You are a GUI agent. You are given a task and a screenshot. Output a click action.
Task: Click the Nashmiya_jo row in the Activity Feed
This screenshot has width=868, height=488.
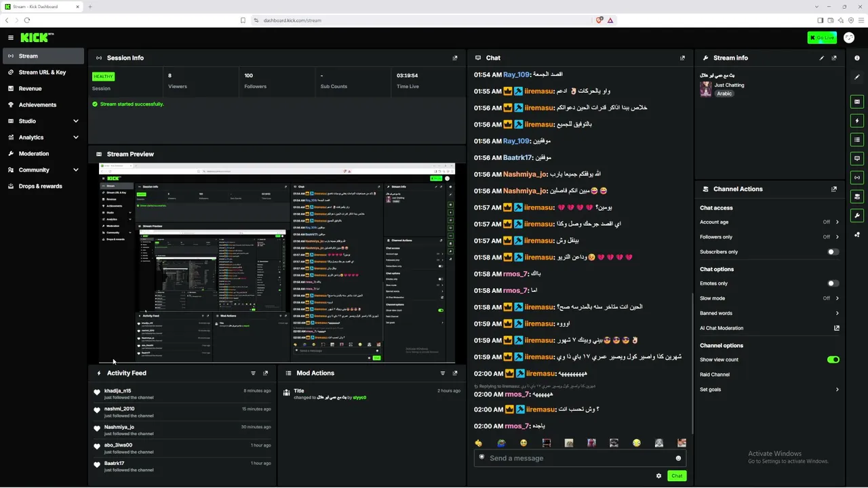(182, 430)
